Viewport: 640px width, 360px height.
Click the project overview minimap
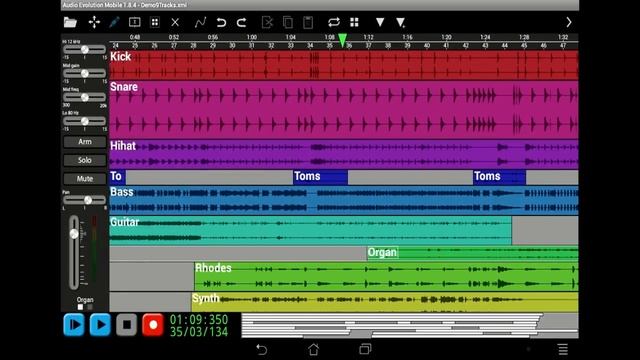[x=409, y=325]
